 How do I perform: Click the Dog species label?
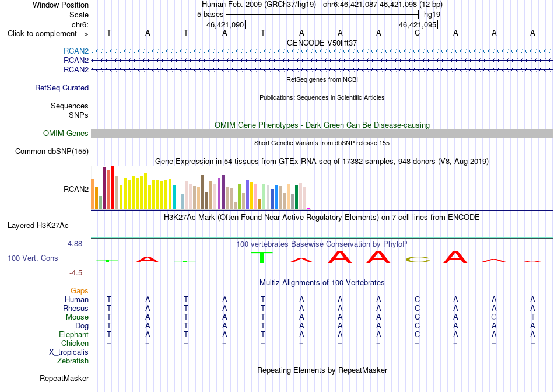point(82,326)
